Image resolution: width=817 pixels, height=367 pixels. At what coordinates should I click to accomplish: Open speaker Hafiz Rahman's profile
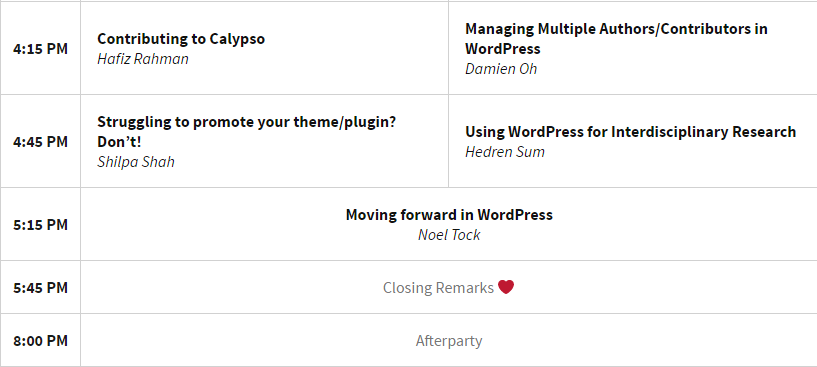143,58
